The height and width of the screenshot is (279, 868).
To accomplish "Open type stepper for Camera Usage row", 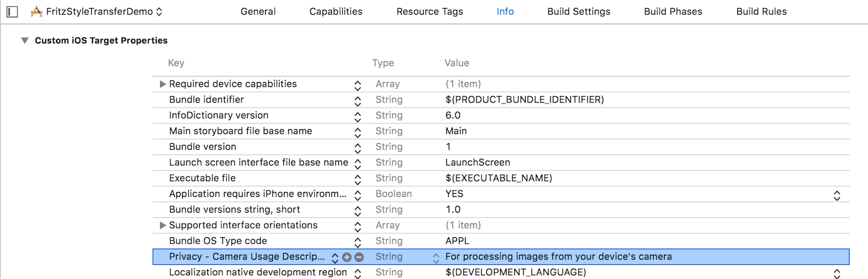I will tap(436, 258).
